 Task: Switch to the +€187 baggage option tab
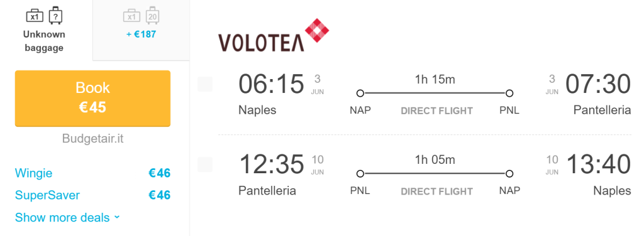(x=142, y=30)
